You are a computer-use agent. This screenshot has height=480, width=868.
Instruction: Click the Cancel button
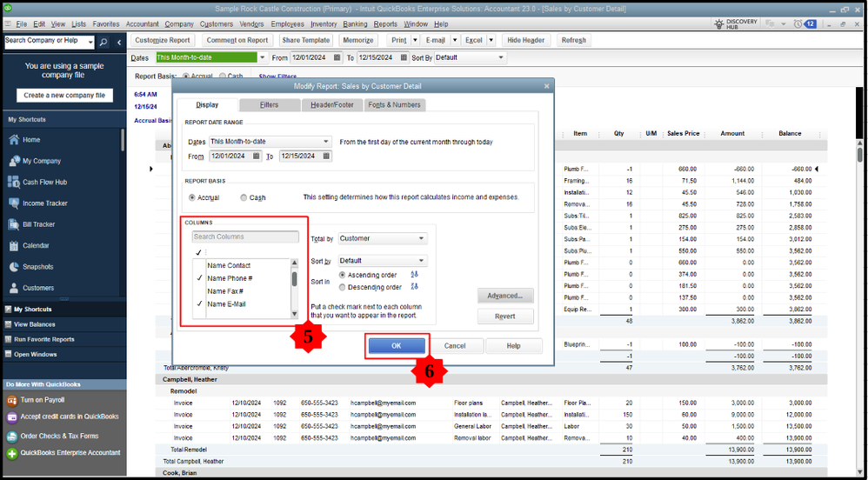455,345
